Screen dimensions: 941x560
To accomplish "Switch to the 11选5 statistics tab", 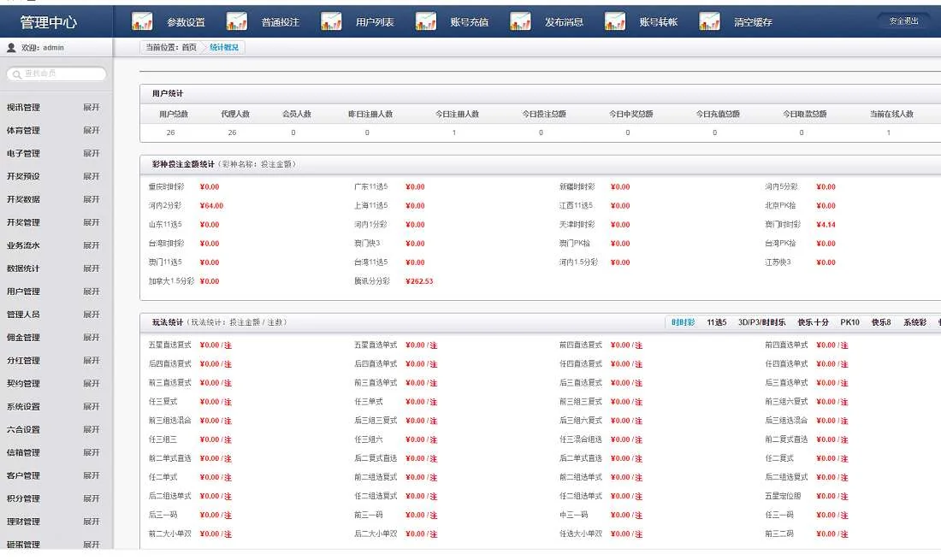I will point(716,322).
